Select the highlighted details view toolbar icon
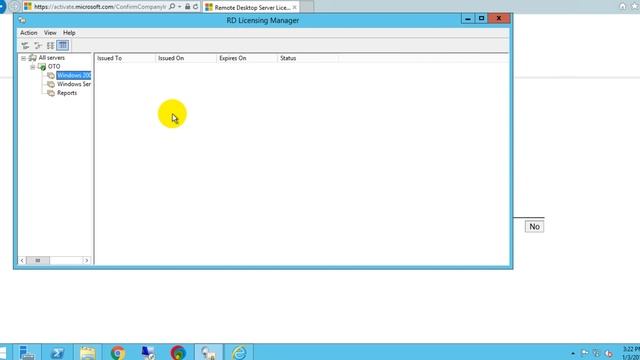This screenshot has width=640, height=360. 62,45
